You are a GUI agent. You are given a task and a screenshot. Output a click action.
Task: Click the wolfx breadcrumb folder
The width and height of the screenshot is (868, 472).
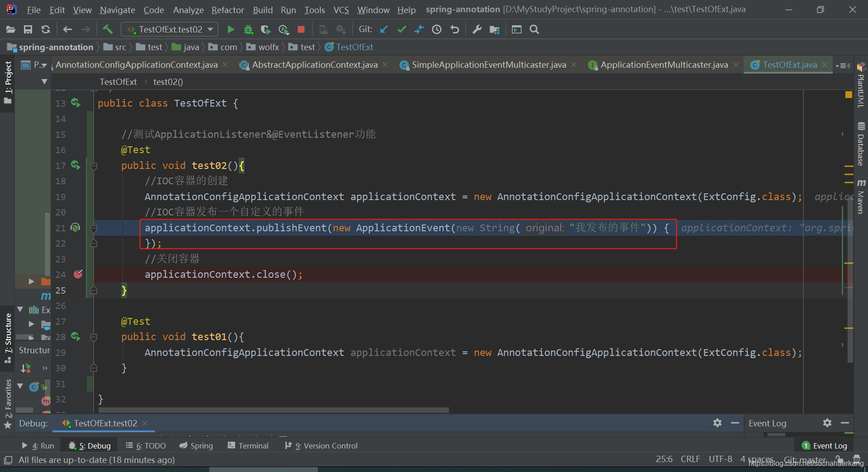[263, 47]
